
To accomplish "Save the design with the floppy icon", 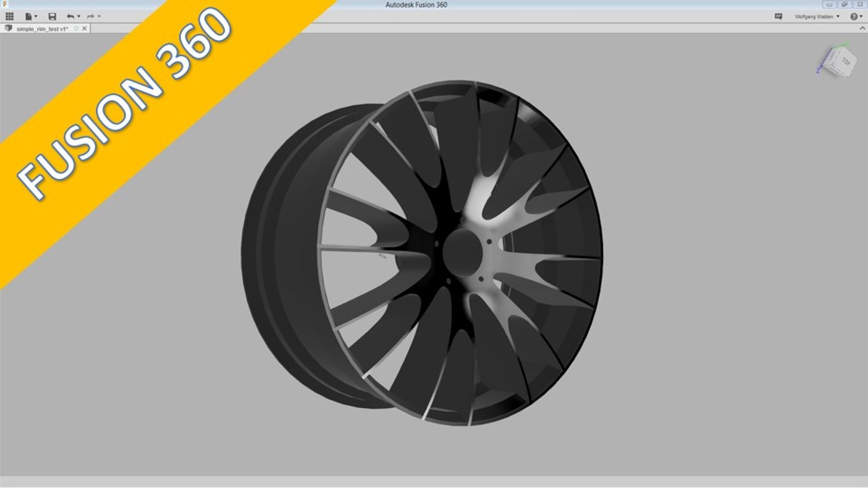I will pos(52,16).
